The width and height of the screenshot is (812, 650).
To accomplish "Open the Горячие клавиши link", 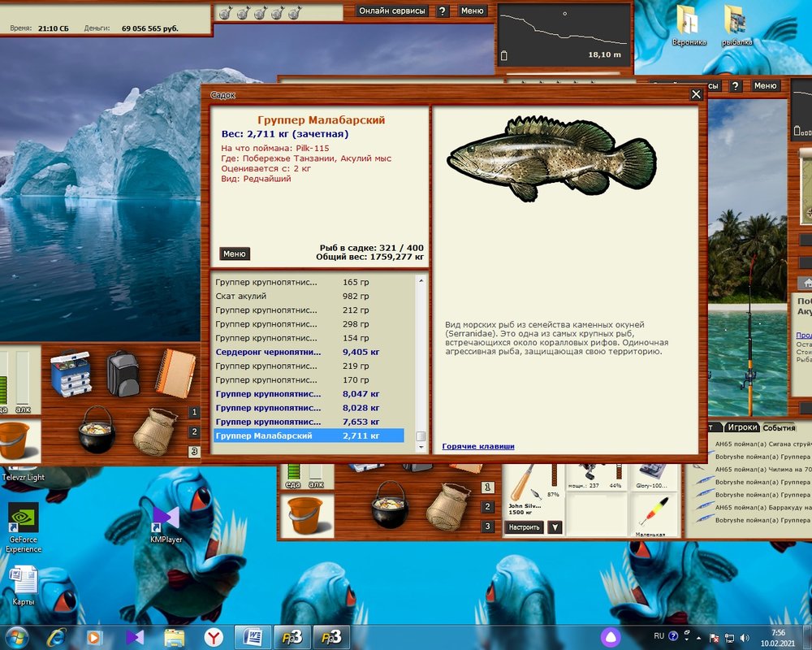I will [x=477, y=446].
